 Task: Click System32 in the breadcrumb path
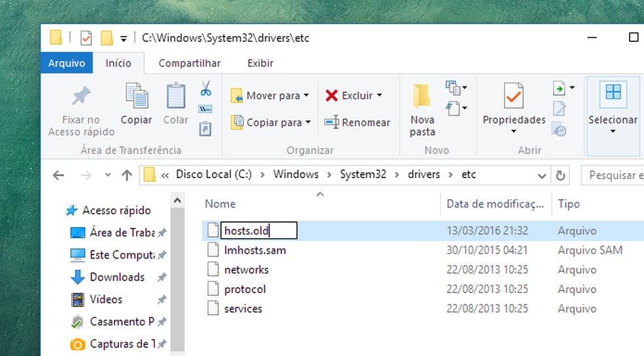tap(363, 175)
